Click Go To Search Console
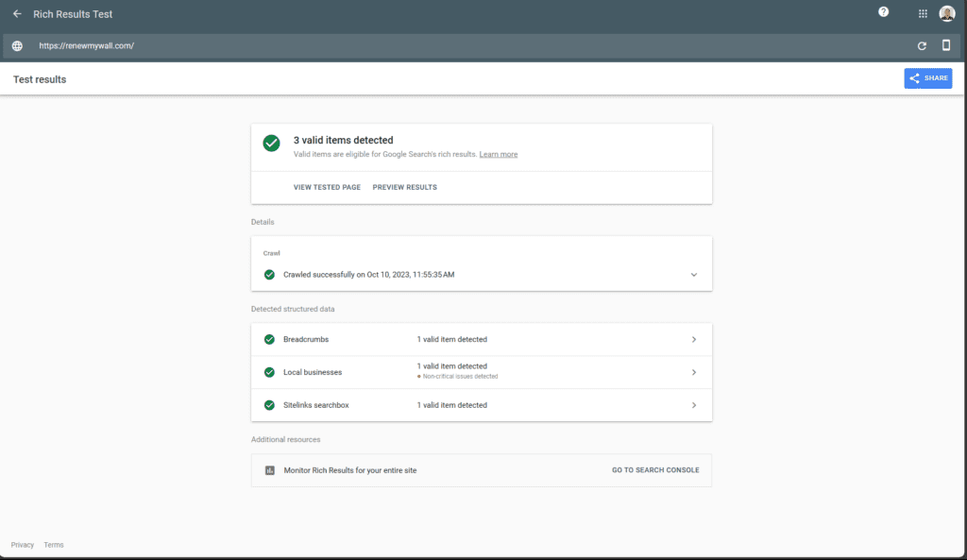967x560 pixels. pyautogui.click(x=655, y=470)
